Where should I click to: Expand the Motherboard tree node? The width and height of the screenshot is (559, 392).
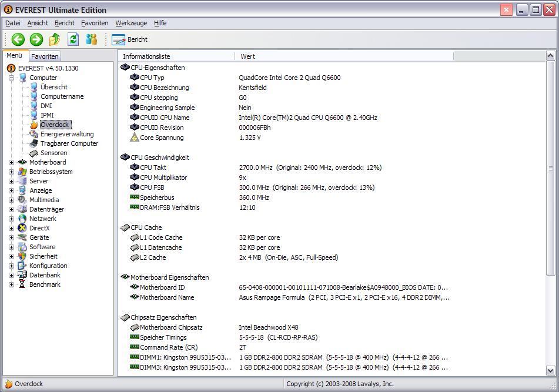click(11, 162)
